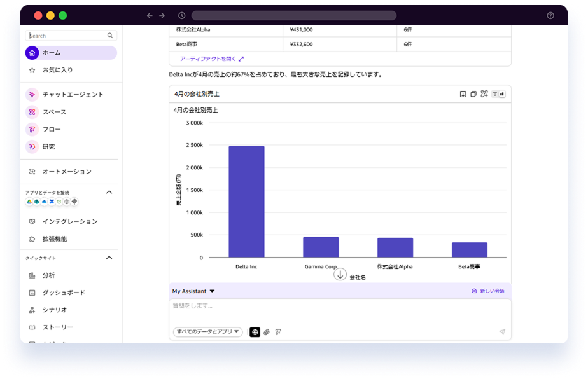
Task: Enable web search with the globe icon
Action: 255,331
